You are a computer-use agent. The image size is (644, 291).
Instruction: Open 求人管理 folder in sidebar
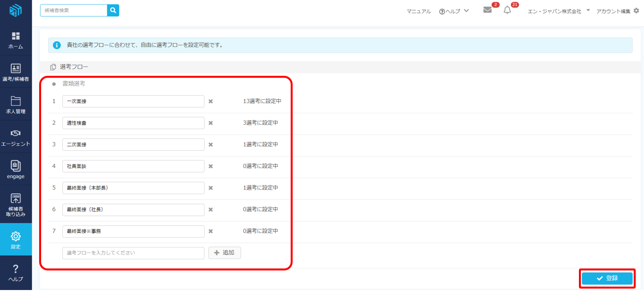point(16,105)
